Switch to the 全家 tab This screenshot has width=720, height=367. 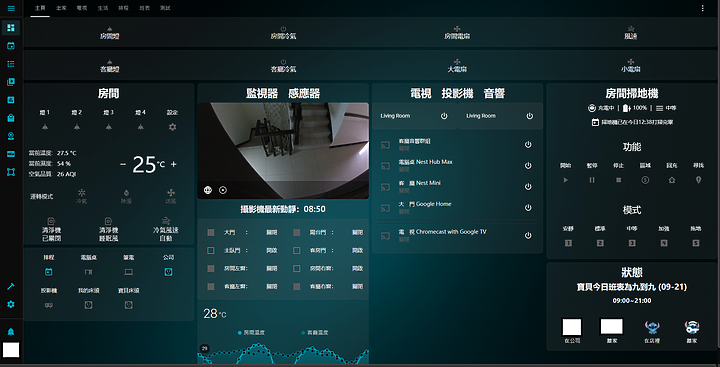pyautogui.click(x=61, y=8)
